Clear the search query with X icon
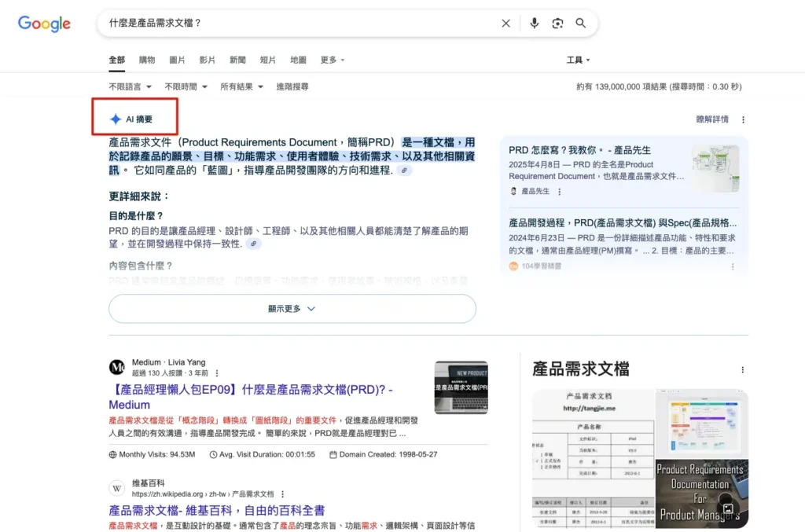 click(x=505, y=23)
